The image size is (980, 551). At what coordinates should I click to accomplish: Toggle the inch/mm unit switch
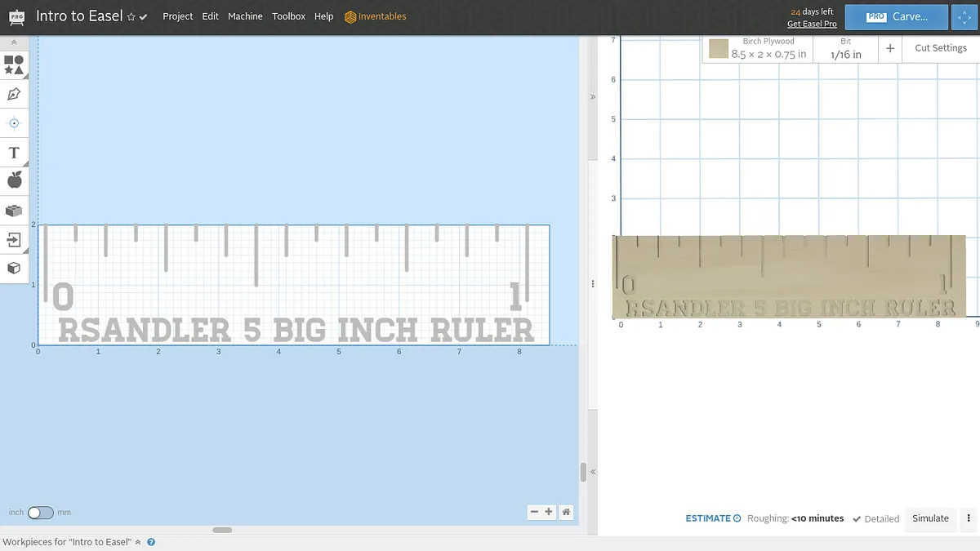tap(40, 513)
